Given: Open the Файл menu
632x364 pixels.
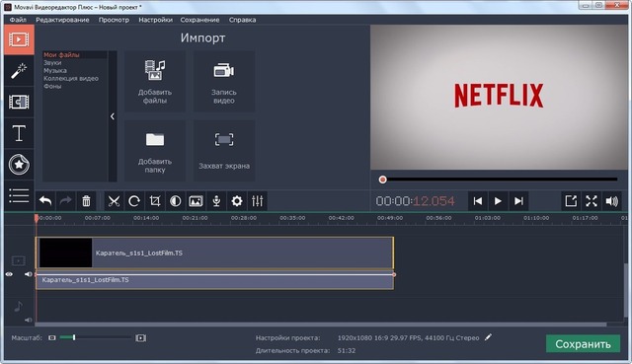Looking at the screenshot, I should 18,20.
